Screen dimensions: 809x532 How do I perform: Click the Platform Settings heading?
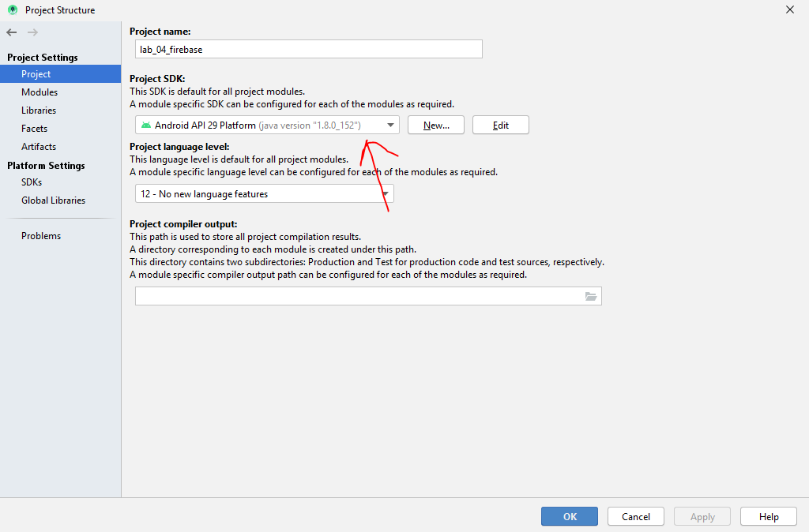click(x=46, y=166)
